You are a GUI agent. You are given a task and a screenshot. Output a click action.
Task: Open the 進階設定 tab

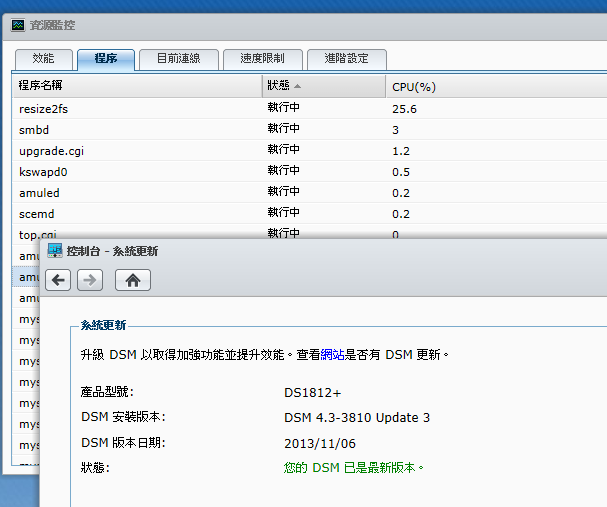(347, 59)
